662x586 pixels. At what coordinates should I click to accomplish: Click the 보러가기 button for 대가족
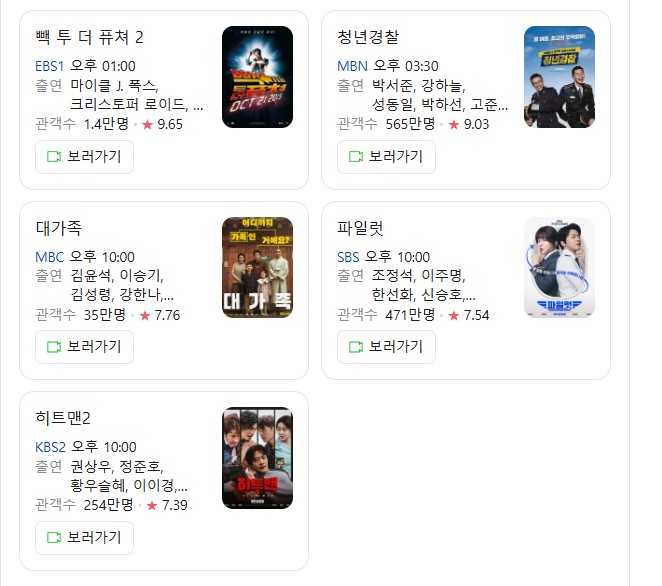(x=84, y=347)
